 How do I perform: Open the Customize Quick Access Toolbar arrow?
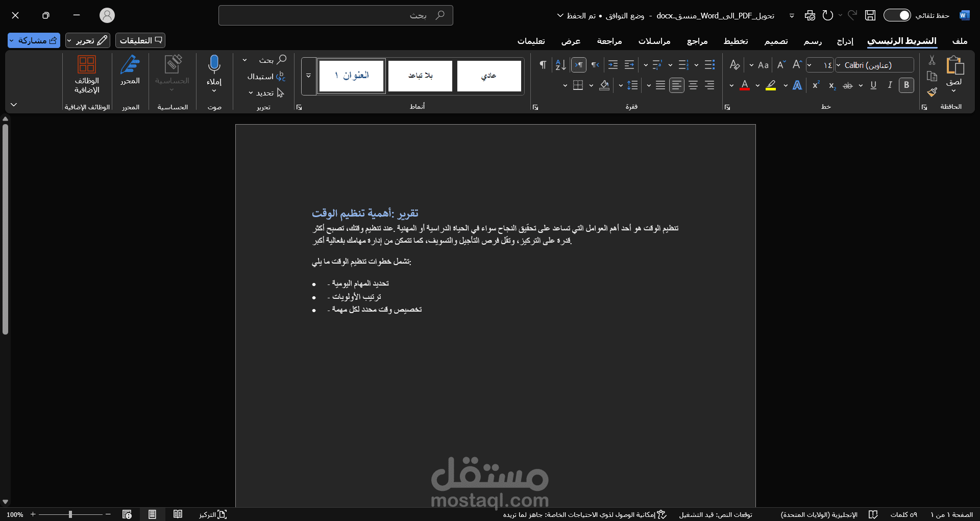tap(792, 16)
